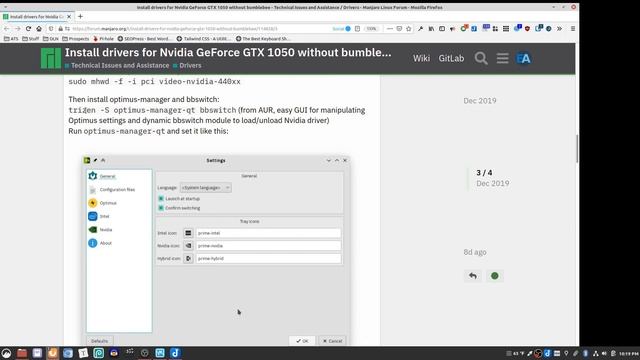Open The Best Keyboard bookmark
Screen dimensions: 640x360
coord(263,39)
